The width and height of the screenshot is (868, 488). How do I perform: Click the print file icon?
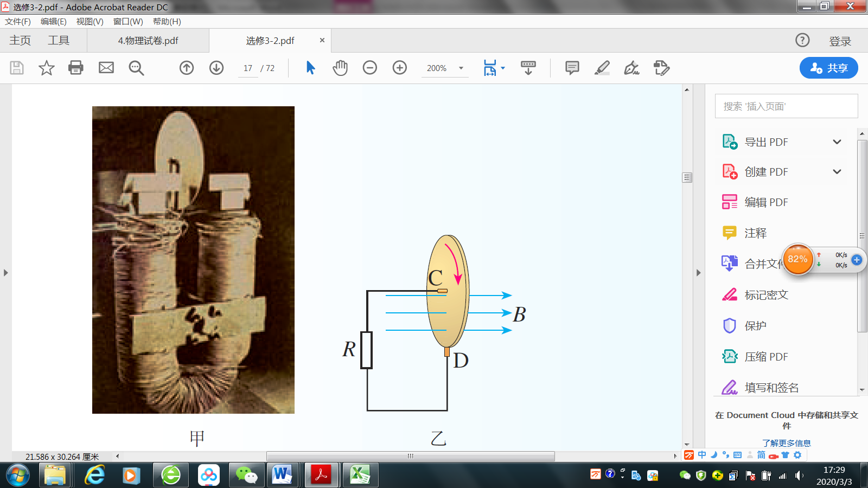(76, 68)
